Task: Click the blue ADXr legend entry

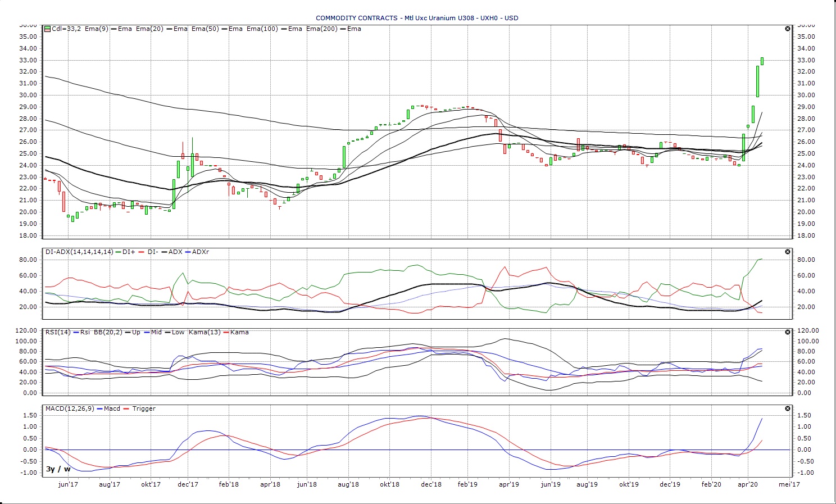Action: (197, 252)
